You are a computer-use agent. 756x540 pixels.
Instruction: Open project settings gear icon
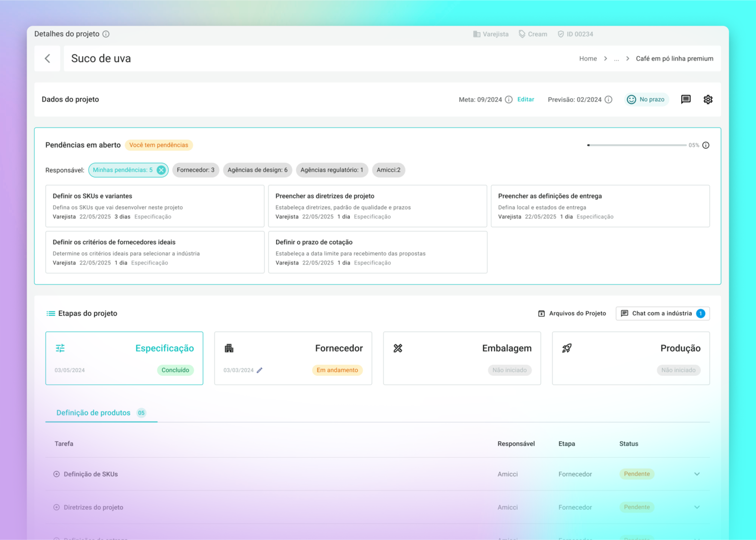[x=708, y=99]
